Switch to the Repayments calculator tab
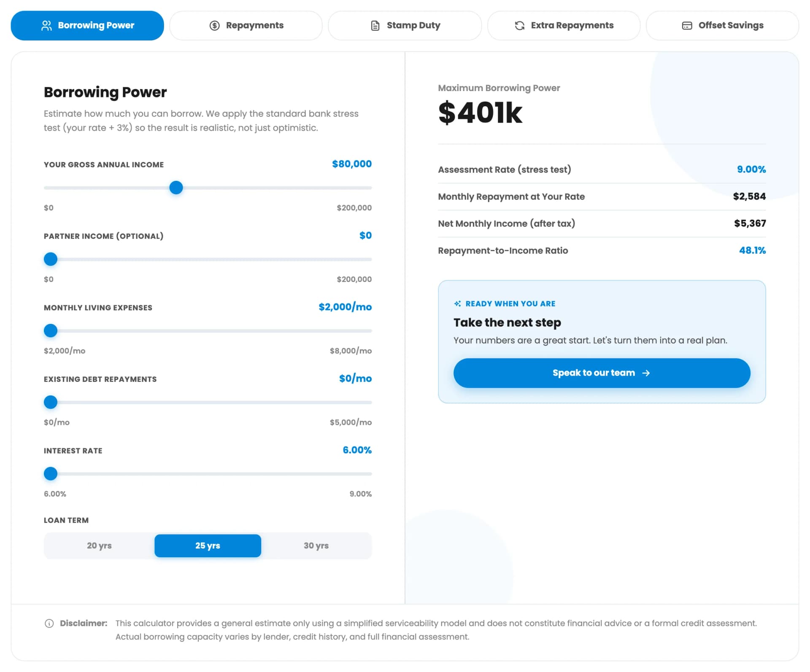810x672 pixels. tap(246, 26)
